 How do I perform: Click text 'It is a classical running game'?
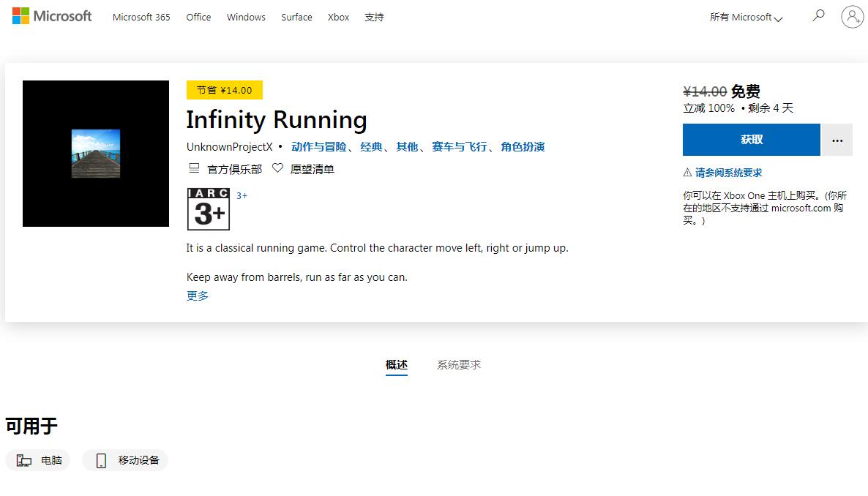click(x=255, y=248)
